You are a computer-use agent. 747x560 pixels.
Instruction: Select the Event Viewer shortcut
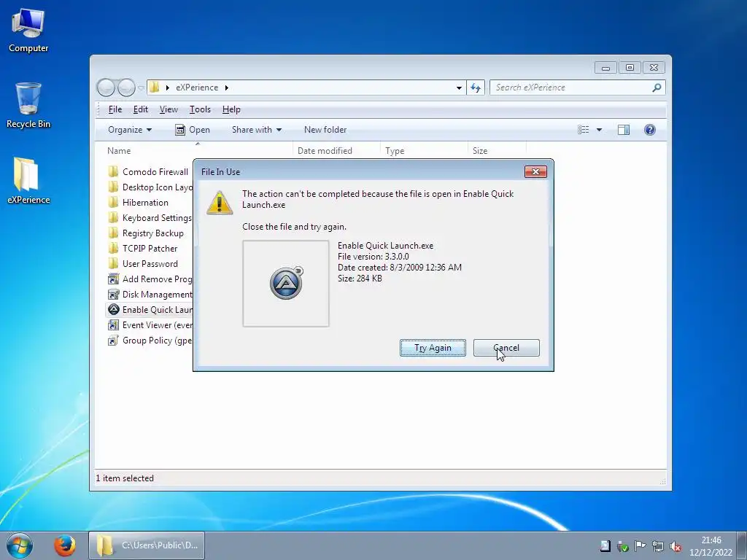pyautogui.click(x=149, y=324)
